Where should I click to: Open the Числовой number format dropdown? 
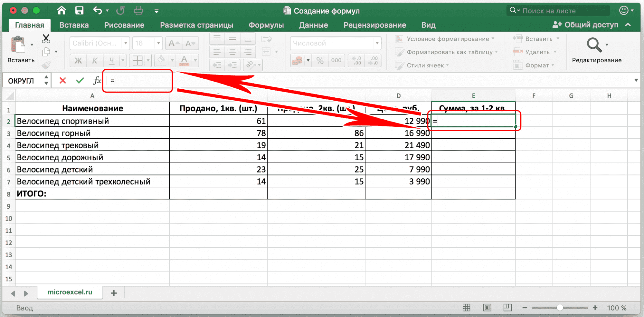377,43
